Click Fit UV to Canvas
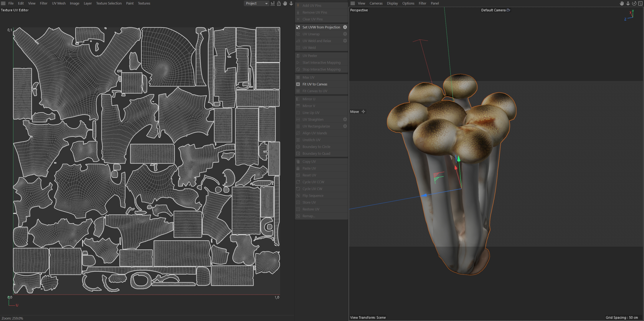The height and width of the screenshot is (321, 644). click(315, 84)
